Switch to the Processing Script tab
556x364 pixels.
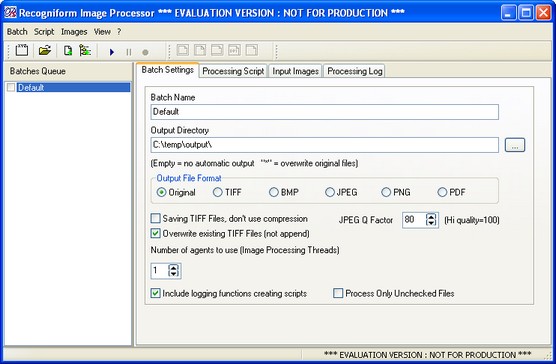pos(233,71)
